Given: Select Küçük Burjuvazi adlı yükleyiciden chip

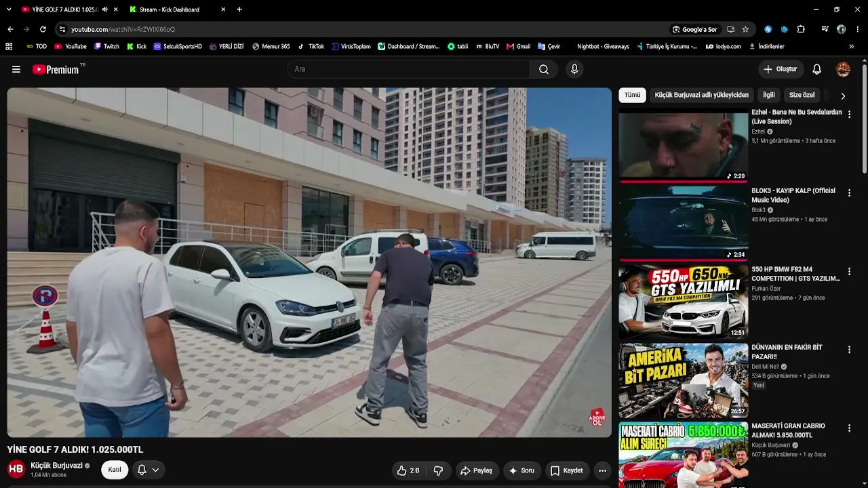Looking at the screenshot, I should coord(701,95).
